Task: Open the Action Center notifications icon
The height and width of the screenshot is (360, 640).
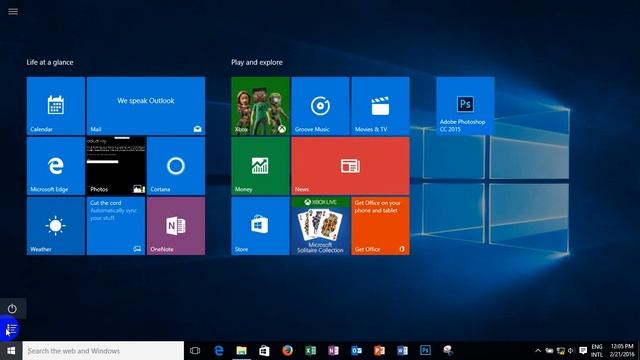Action: tap(583, 351)
